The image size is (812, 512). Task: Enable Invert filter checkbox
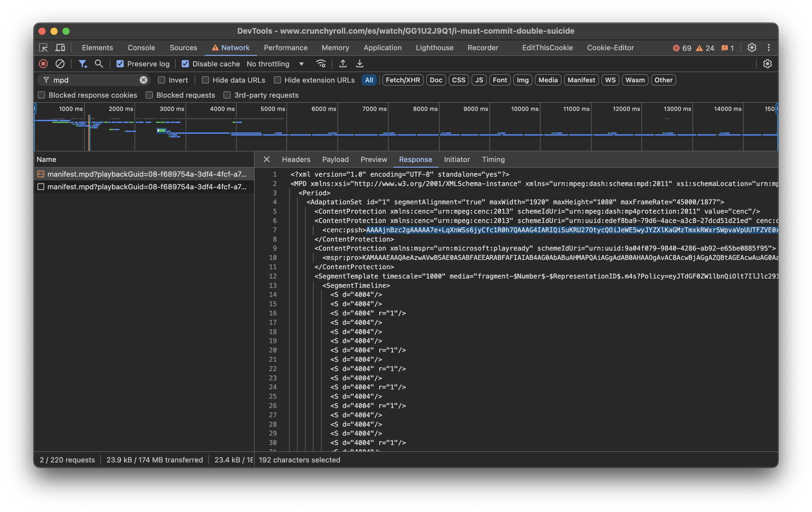click(162, 80)
